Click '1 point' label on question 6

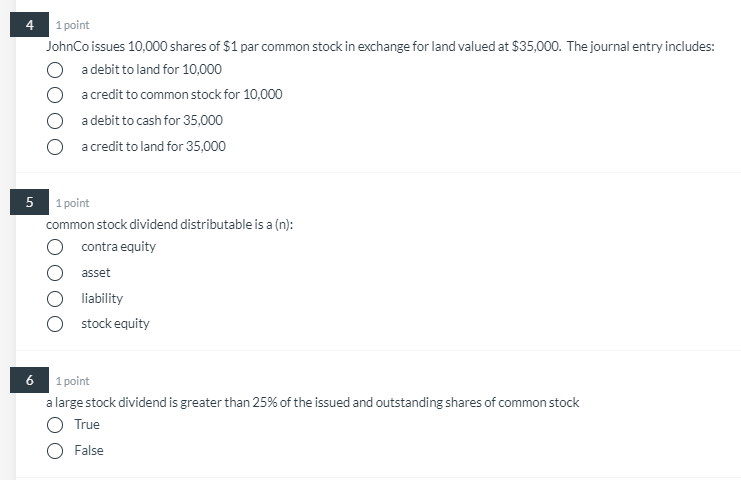click(72, 381)
